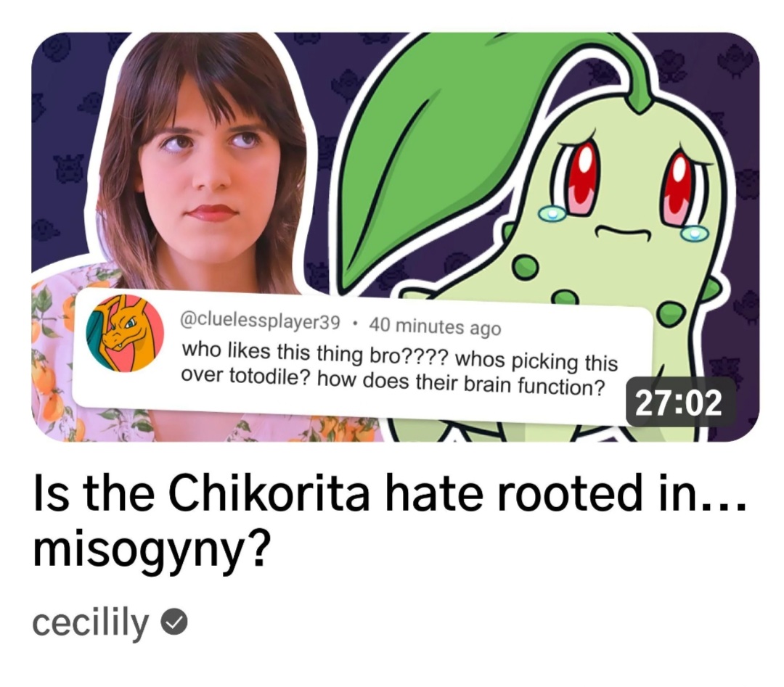Click Chikorita's small frowning mouth
The width and height of the screenshot is (784, 687).
pyautogui.click(x=622, y=232)
